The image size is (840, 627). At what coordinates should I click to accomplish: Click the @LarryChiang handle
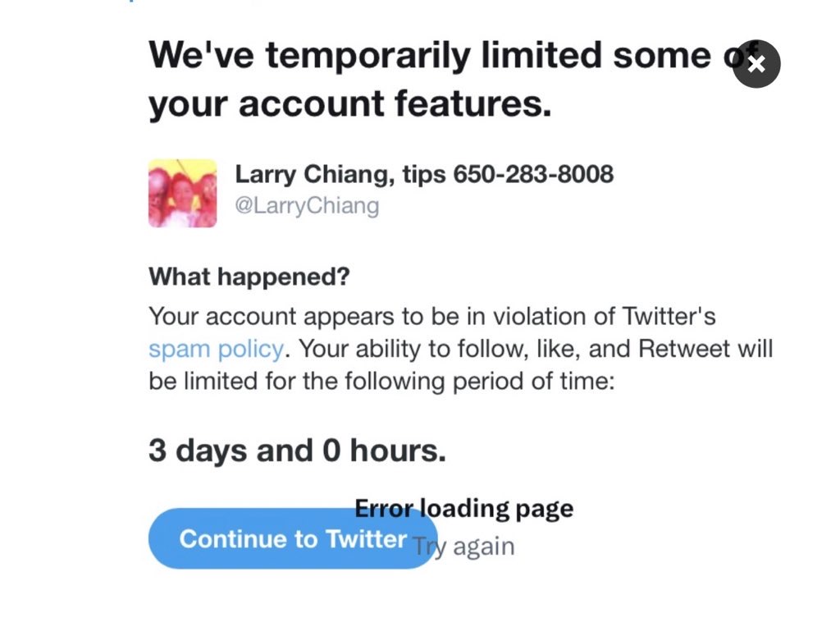(x=307, y=205)
